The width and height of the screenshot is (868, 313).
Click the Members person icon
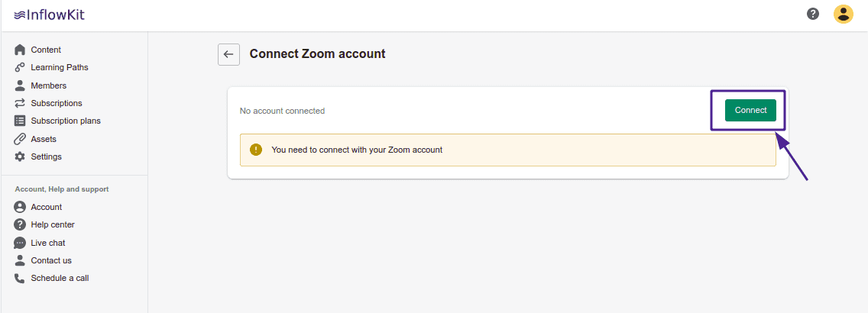(20, 86)
